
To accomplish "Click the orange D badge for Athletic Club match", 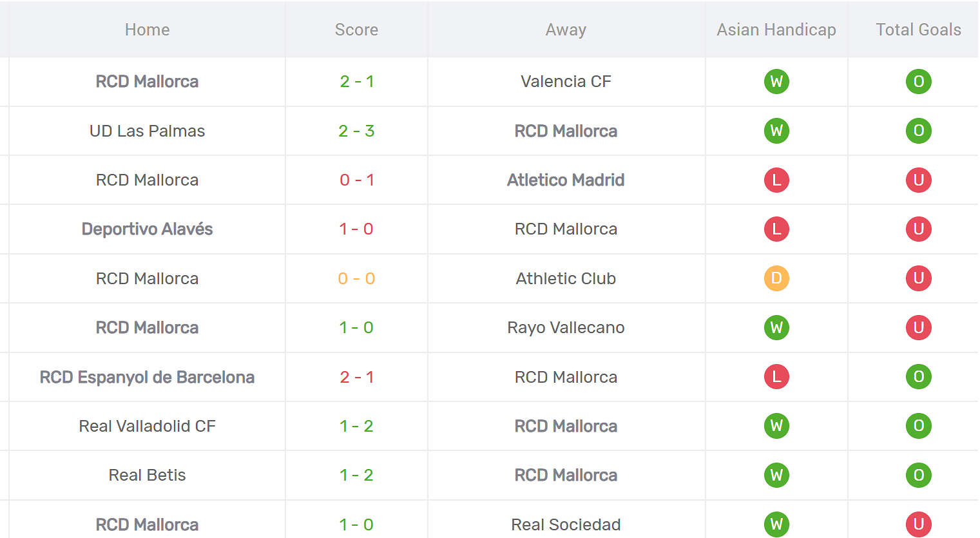I will pos(776,278).
